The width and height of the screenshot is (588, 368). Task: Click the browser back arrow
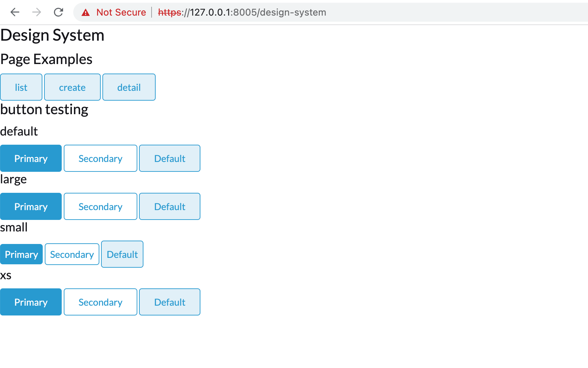(15, 12)
